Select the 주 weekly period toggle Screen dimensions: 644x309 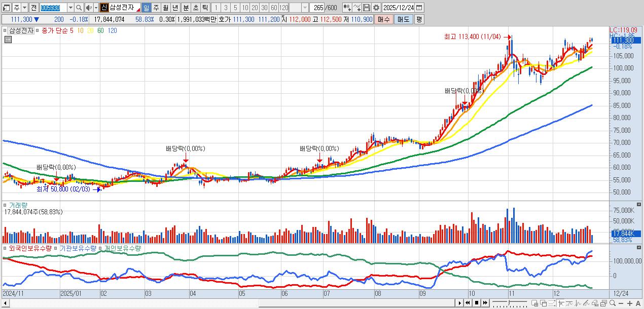pyautogui.click(x=156, y=8)
